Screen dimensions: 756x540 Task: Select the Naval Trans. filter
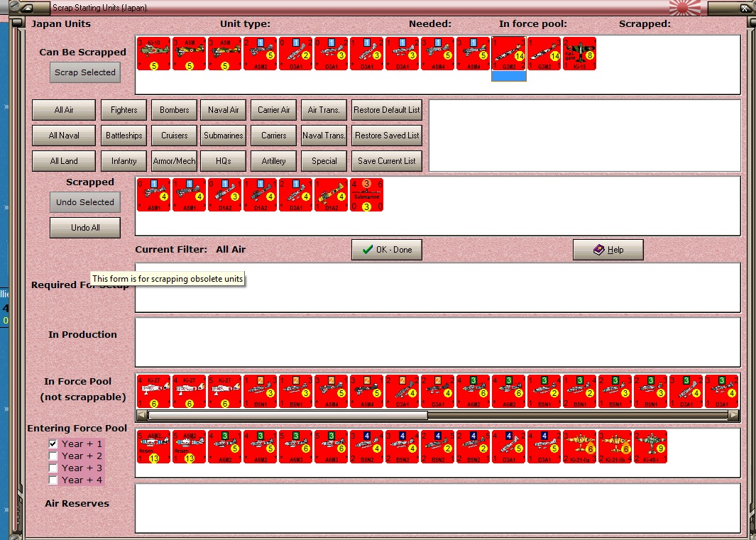click(x=324, y=136)
